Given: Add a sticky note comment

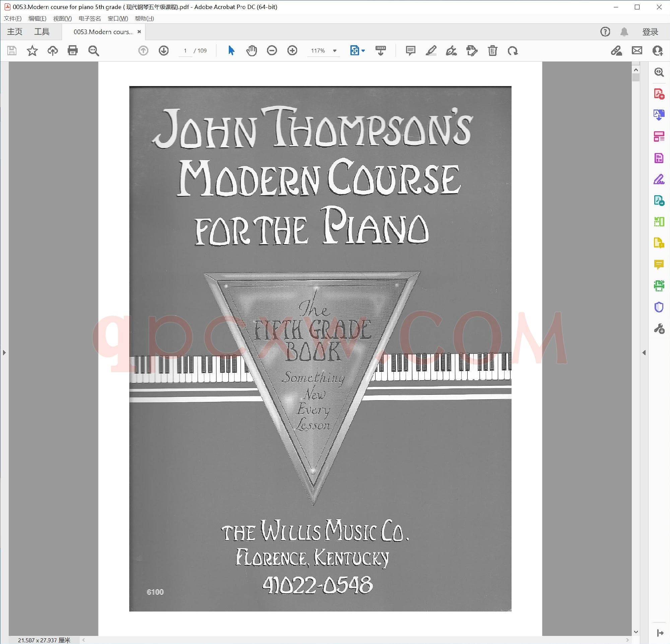Looking at the screenshot, I should (410, 51).
